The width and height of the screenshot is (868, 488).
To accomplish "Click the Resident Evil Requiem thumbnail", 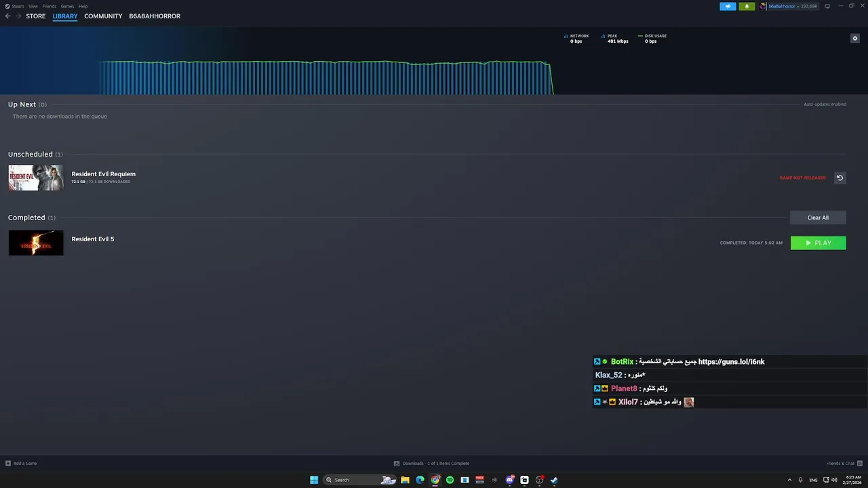I will click(36, 178).
